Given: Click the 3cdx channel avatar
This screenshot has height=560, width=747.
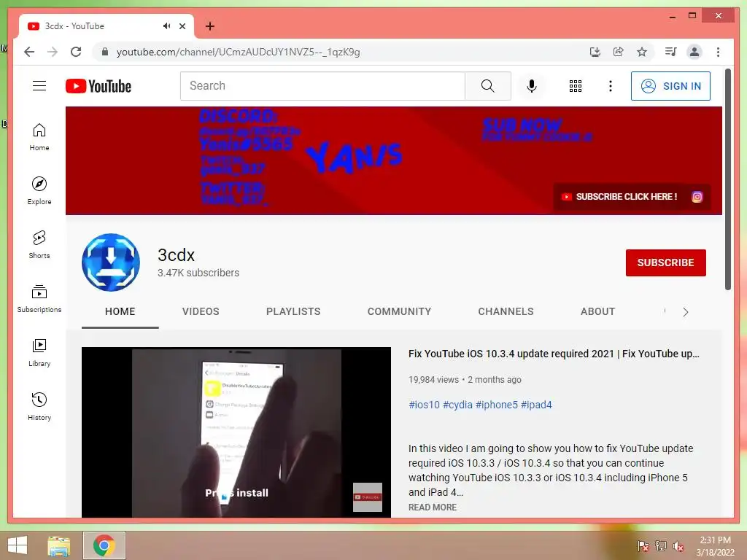Looking at the screenshot, I should pyautogui.click(x=111, y=262).
